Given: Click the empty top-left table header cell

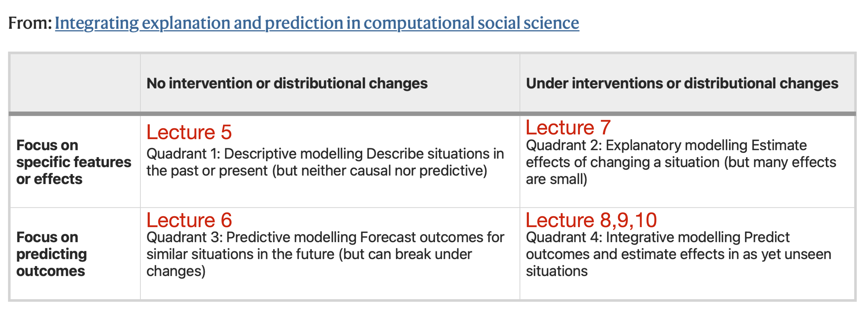Looking at the screenshot, I should (75, 83).
